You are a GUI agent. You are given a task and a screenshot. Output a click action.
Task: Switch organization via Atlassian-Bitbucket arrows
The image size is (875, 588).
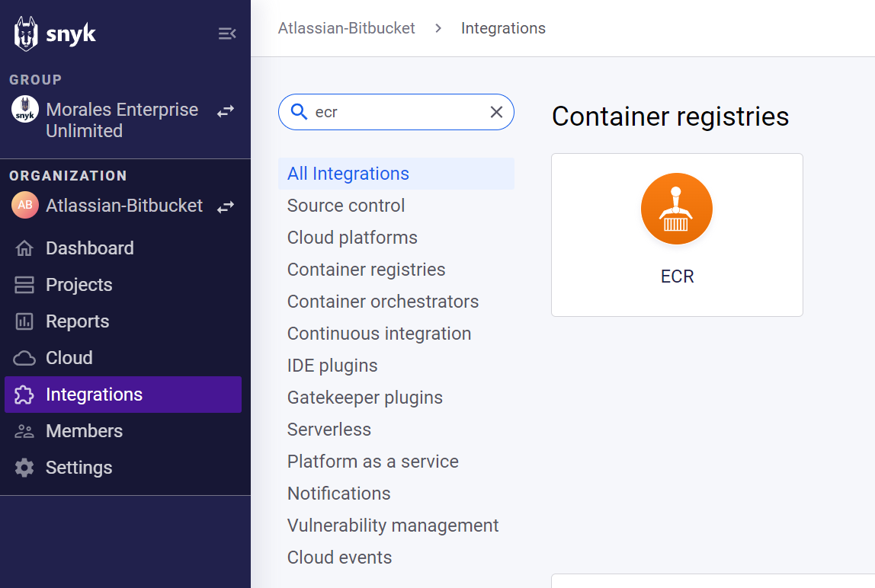226,207
